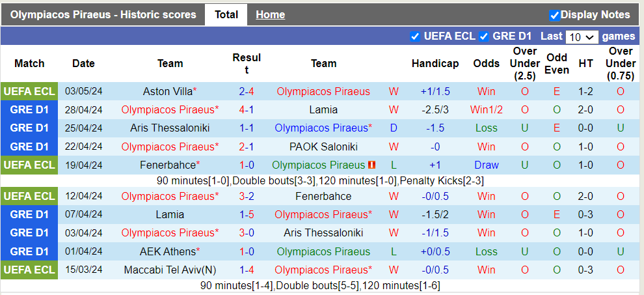Click the Handicap column header

pyautogui.click(x=435, y=63)
